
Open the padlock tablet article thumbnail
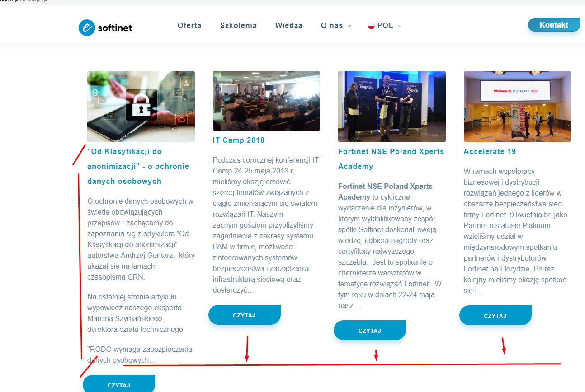tap(141, 107)
